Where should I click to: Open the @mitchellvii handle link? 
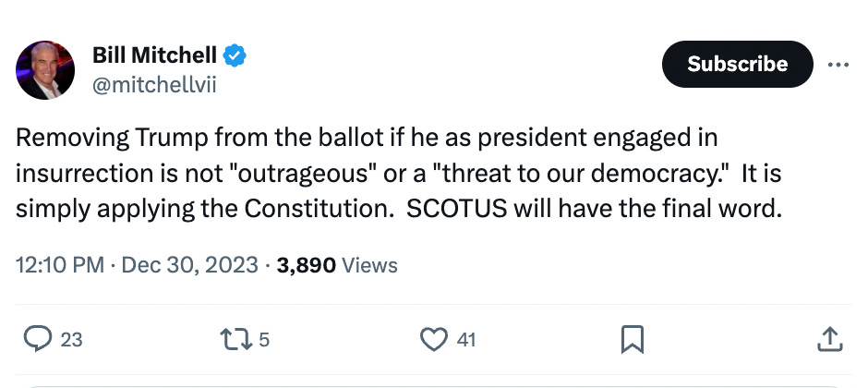coord(154,85)
